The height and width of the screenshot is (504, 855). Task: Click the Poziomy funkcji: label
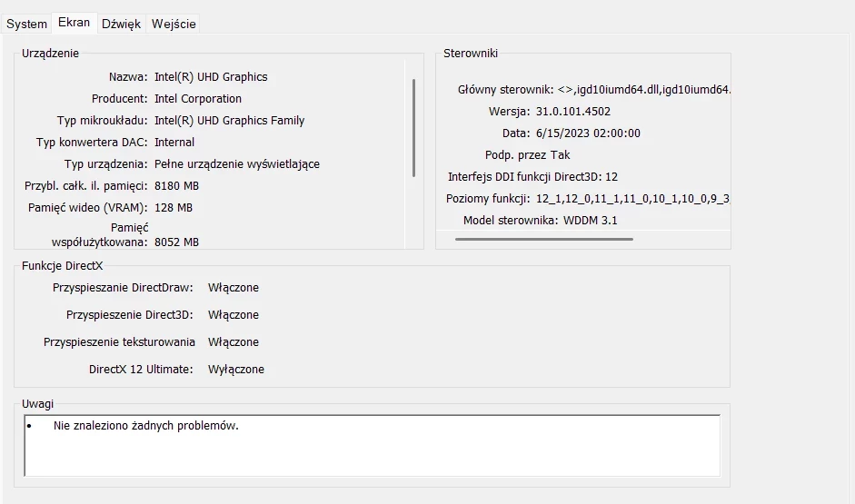488,198
